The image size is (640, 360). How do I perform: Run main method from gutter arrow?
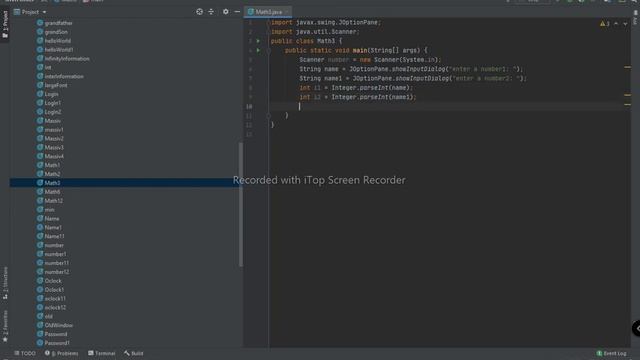[x=258, y=50]
